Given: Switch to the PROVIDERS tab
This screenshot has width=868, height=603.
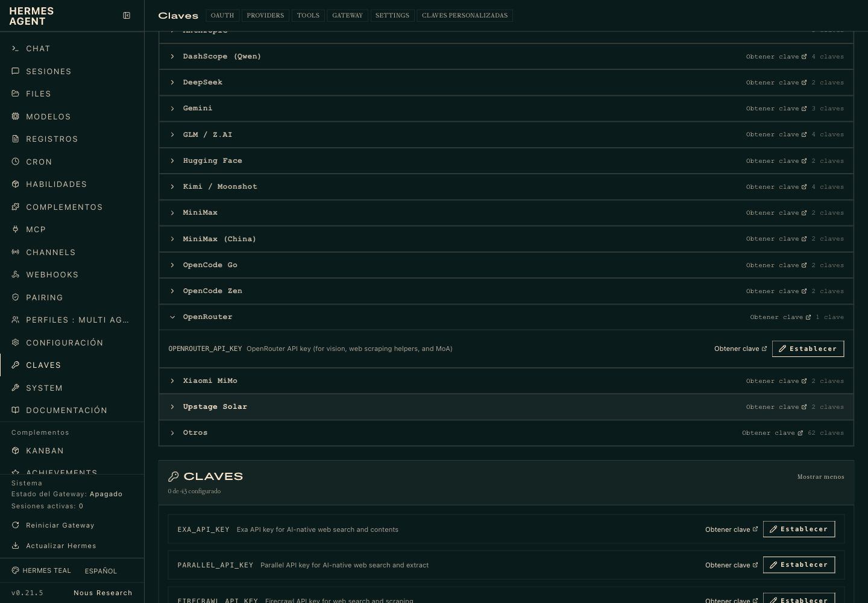Looking at the screenshot, I should (265, 15).
